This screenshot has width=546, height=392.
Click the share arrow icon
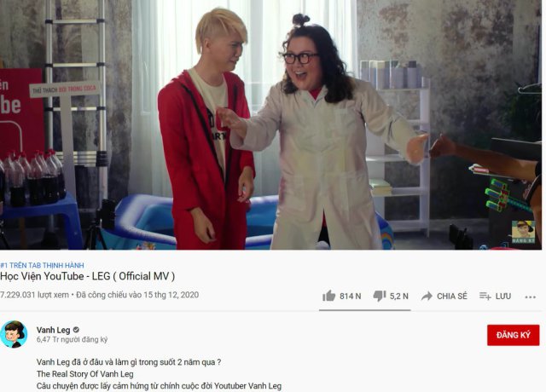427,296
